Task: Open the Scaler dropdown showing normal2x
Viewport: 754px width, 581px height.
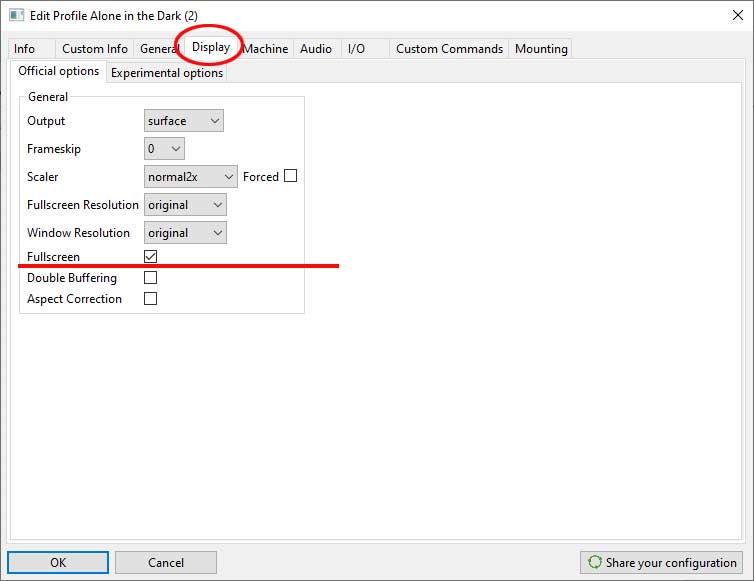Action: 190,177
